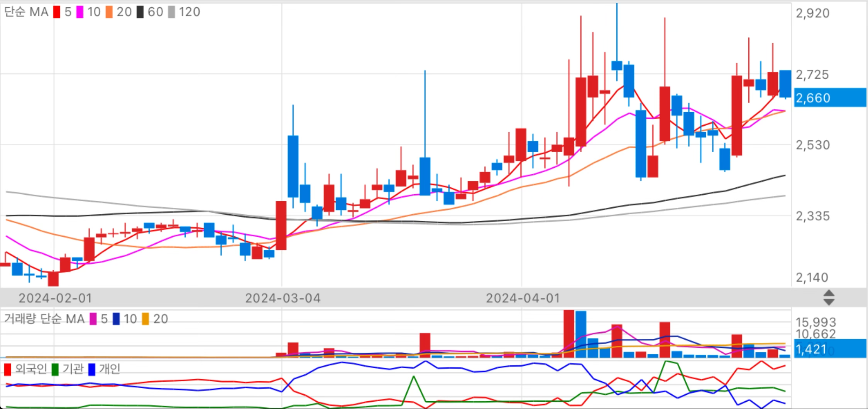This screenshot has width=868, height=409.
Task: Click the tallest blue volume bar
Action: (581, 334)
